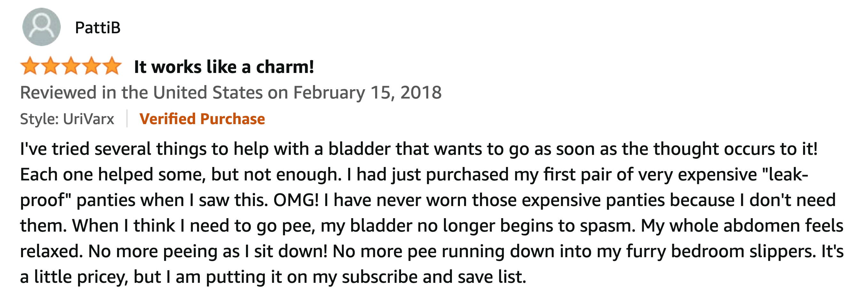868x302 pixels.
Task: Click the Style: UriVarx text
Action: click(67, 119)
